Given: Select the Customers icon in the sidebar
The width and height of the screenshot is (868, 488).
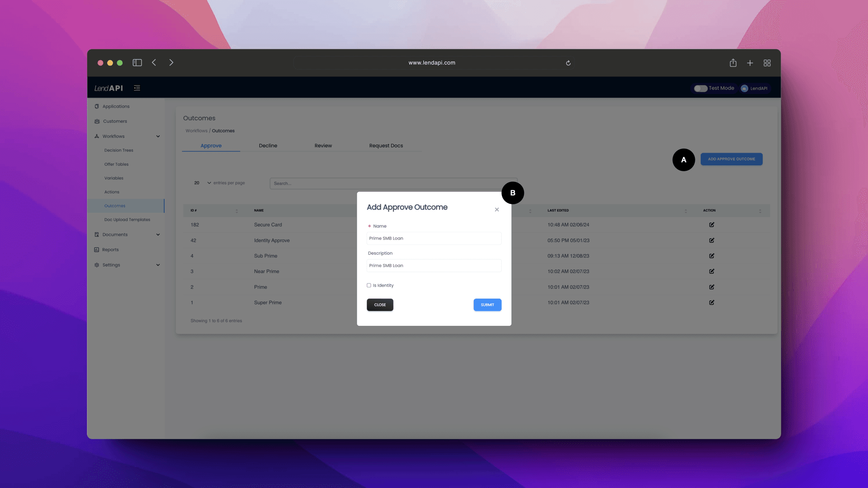Looking at the screenshot, I should (97, 121).
